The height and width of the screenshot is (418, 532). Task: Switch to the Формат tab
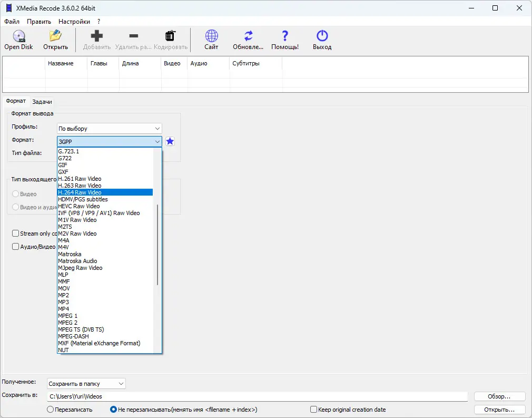click(16, 101)
